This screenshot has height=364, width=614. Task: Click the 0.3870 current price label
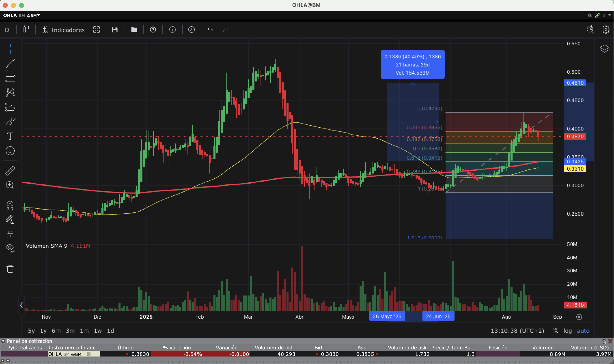coord(575,136)
